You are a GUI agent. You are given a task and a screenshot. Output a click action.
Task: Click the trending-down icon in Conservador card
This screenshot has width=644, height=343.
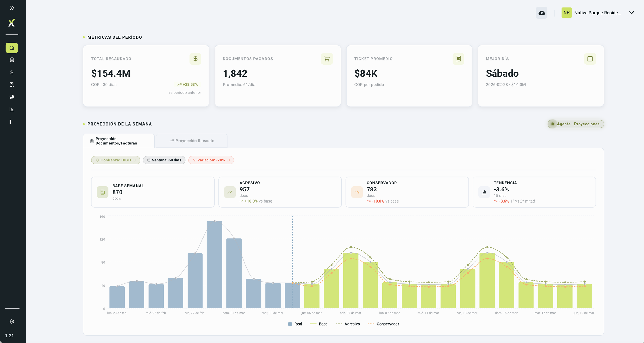tap(357, 192)
